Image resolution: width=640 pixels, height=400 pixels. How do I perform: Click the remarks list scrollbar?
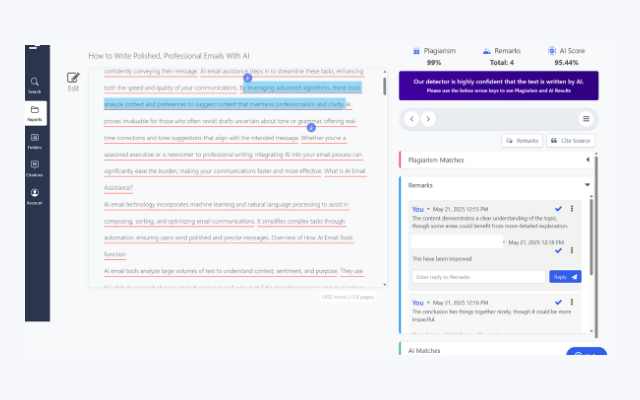coord(591,237)
